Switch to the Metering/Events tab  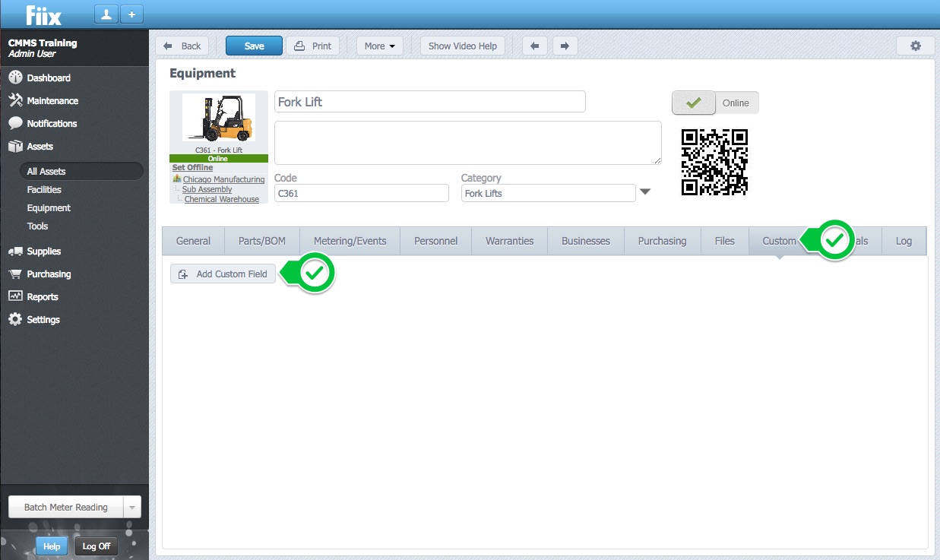350,241
